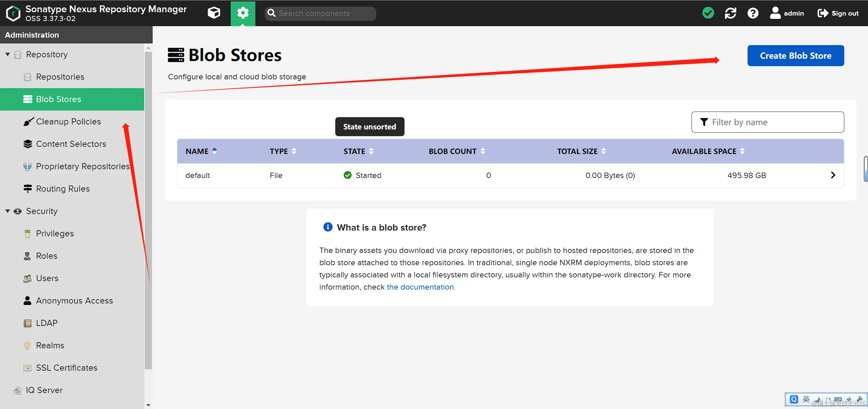Click the blue info icon beside blob store question
Image resolution: width=868 pixels, height=409 pixels.
point(328,227)
